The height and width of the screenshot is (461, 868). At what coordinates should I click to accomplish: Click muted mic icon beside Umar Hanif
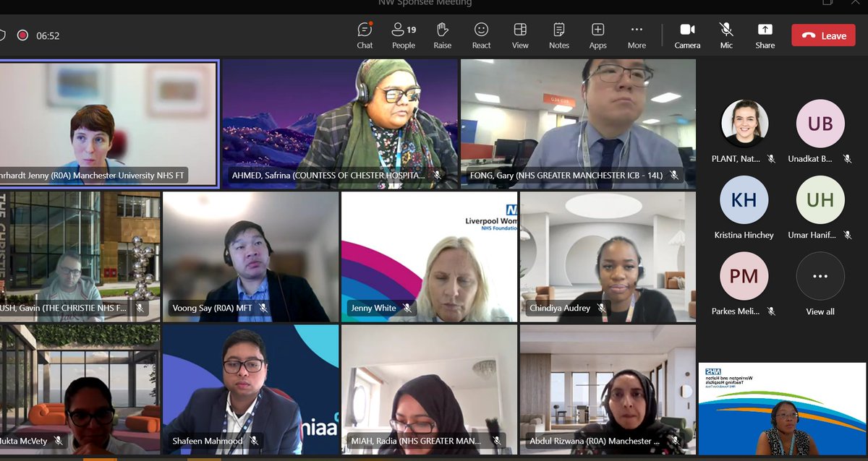pos(847,235)
